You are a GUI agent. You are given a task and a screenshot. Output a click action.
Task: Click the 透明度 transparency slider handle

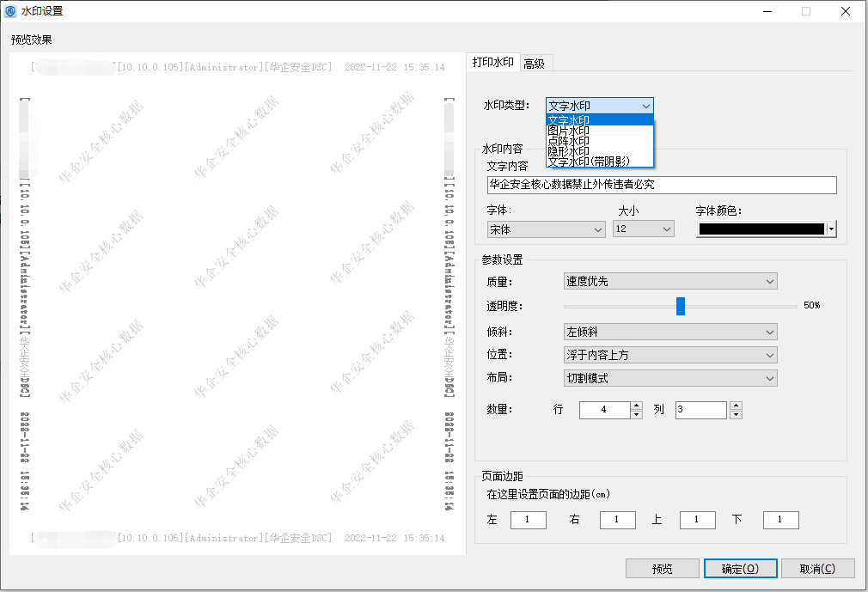[681, 306]
